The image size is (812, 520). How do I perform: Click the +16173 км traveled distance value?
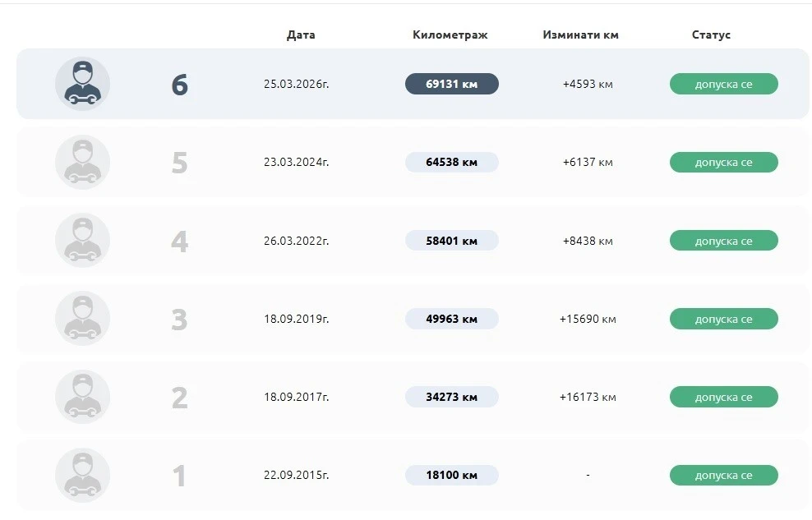click(x=588, y=397)
